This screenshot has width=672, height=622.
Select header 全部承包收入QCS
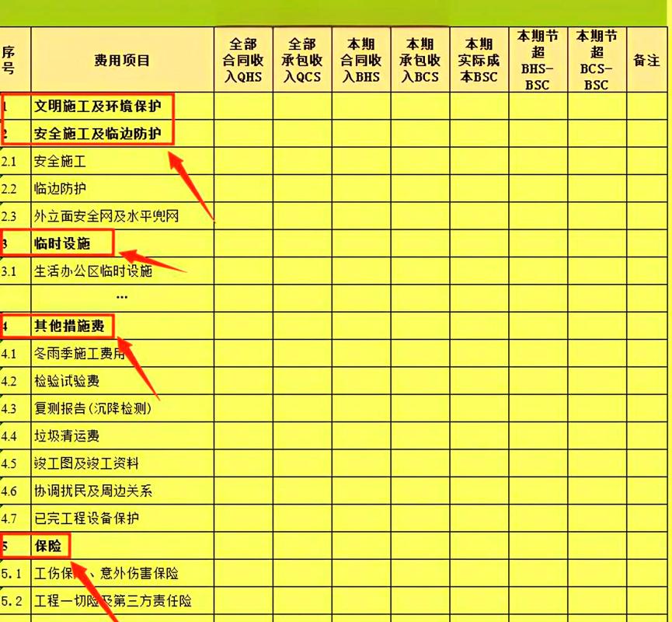tap(302, 60)
